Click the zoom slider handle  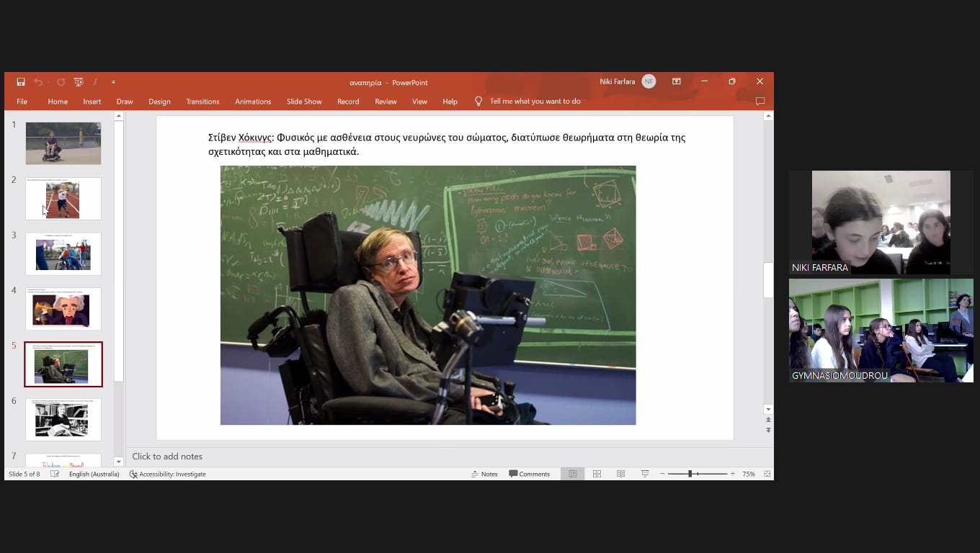point(690,474)
